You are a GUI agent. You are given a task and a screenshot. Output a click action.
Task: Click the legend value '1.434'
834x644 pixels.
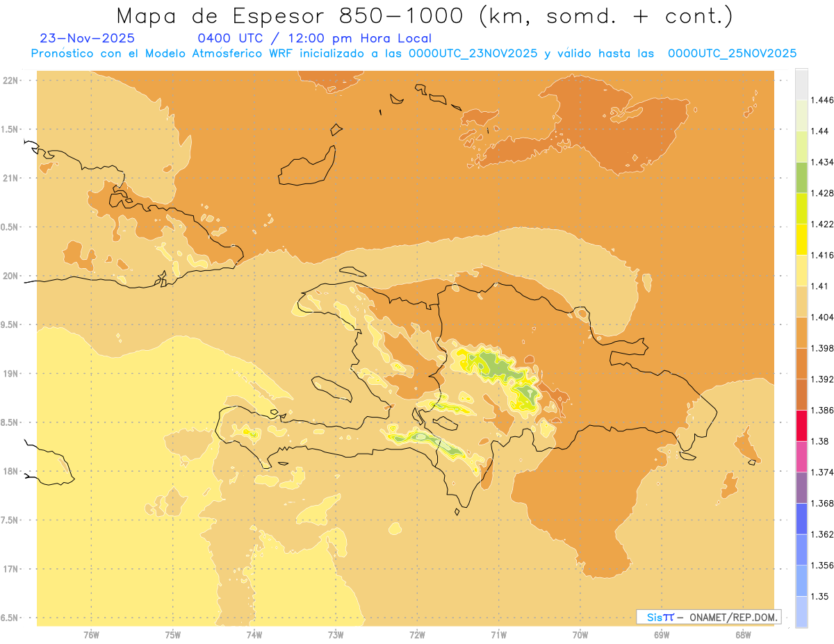821,162
